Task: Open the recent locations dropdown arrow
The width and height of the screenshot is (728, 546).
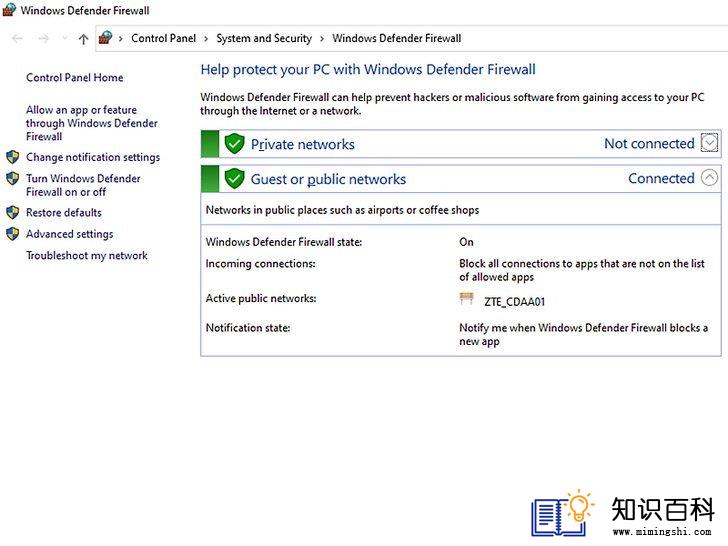Action: coord(65,38)
